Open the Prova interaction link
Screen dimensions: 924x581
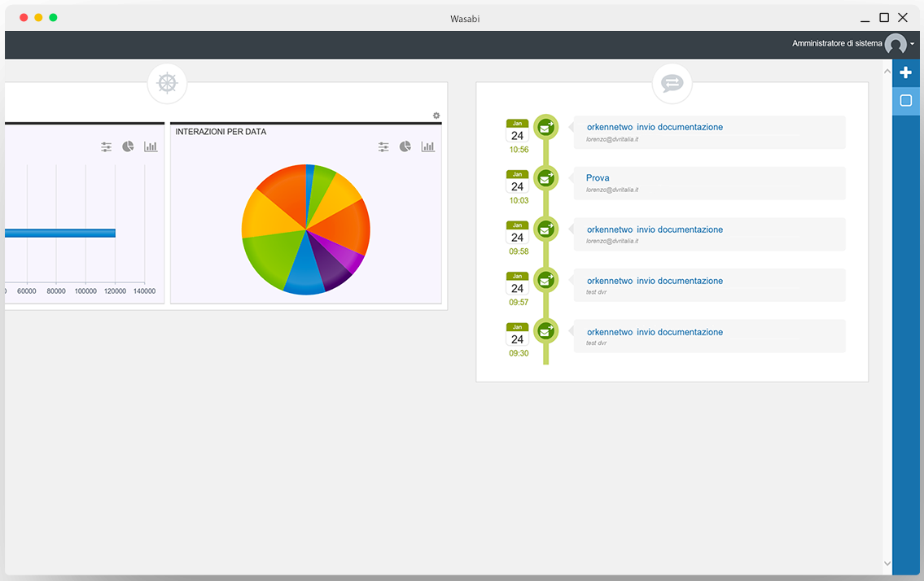point(598,178)
